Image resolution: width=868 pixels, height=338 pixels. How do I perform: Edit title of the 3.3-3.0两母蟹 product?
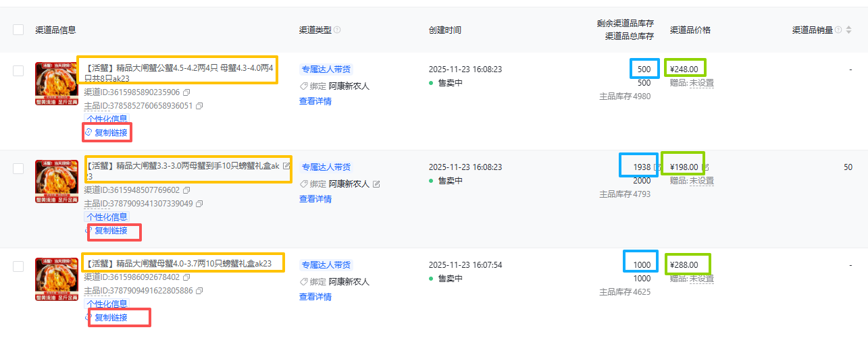tap(286, 166)
